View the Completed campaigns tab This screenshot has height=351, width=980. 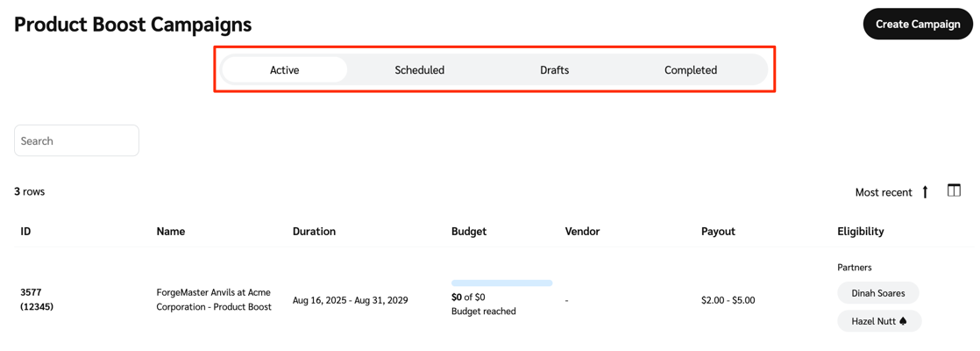(690, 70)
